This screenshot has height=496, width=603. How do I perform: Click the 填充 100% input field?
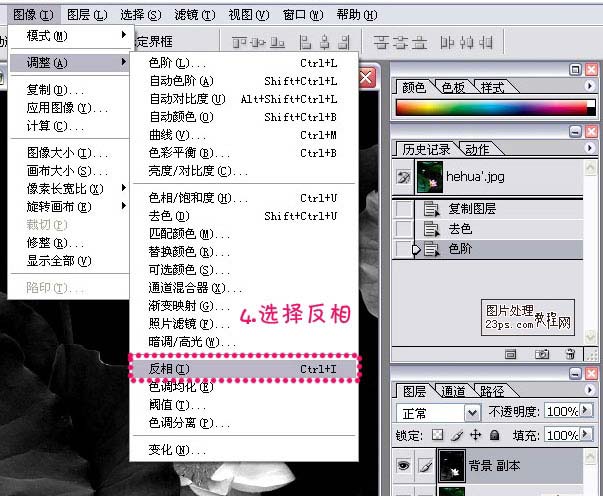click(x=562, y=435)
